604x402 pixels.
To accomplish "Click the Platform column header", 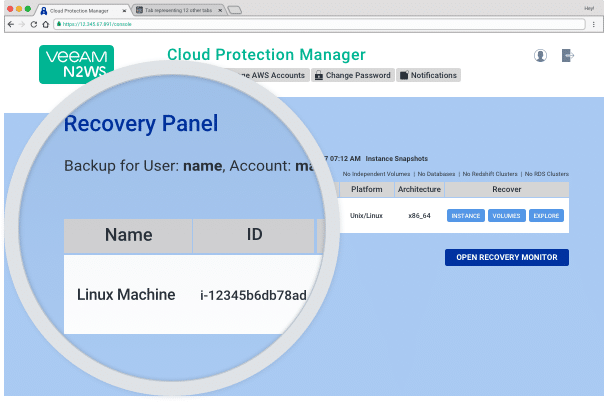I will point(367,189).
